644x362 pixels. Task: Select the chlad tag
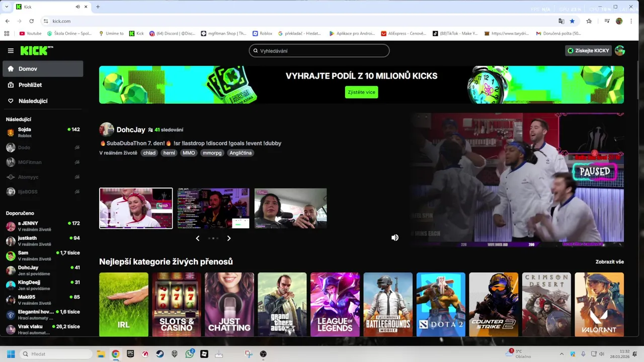149,153
